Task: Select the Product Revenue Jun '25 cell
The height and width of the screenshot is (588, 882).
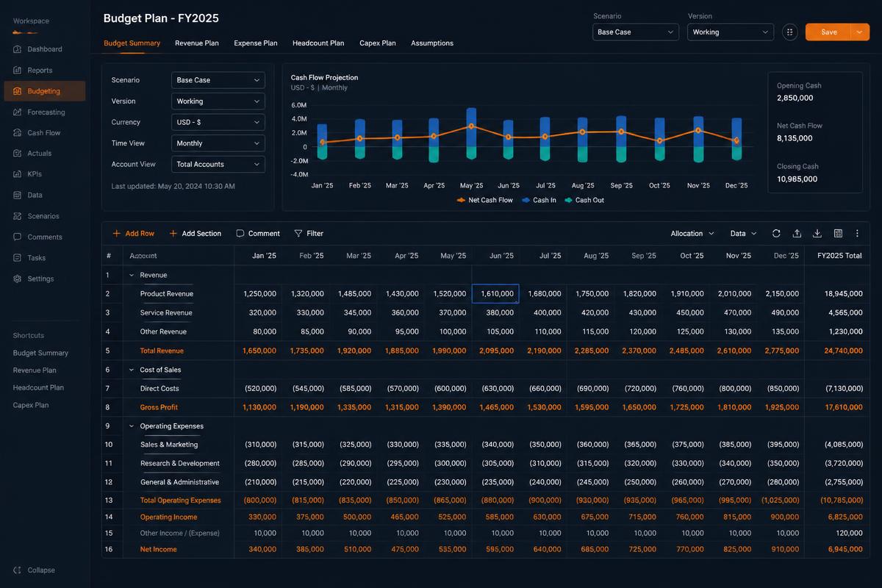Action: coord(495,294)
